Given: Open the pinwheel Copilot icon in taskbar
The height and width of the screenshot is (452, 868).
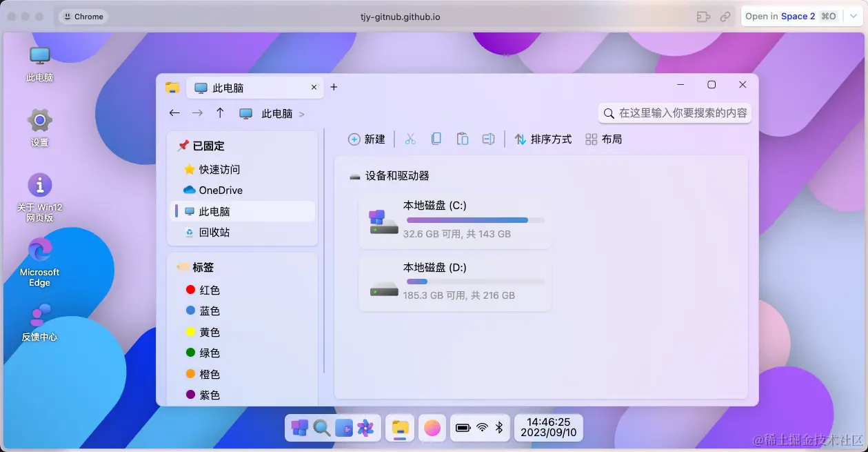Looking at the screenshot, I should point(365,428).
